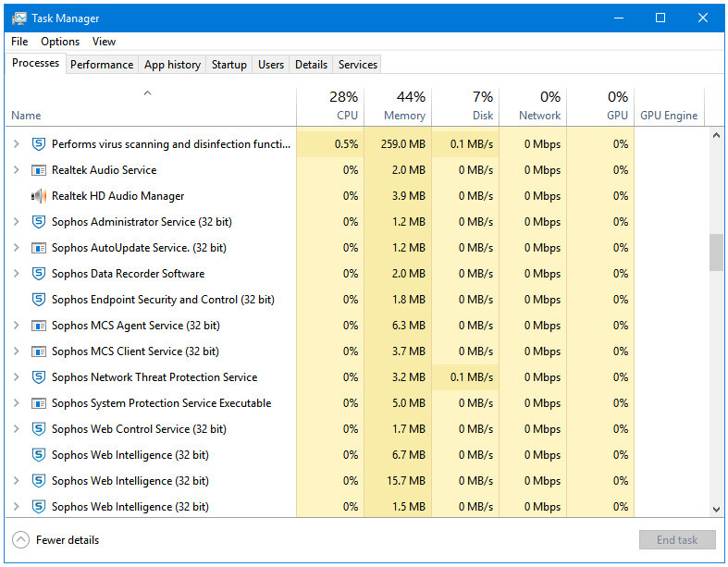Switch to the Performance tab
The height and width of the screenshot is (567, 728).
(102, 65)
